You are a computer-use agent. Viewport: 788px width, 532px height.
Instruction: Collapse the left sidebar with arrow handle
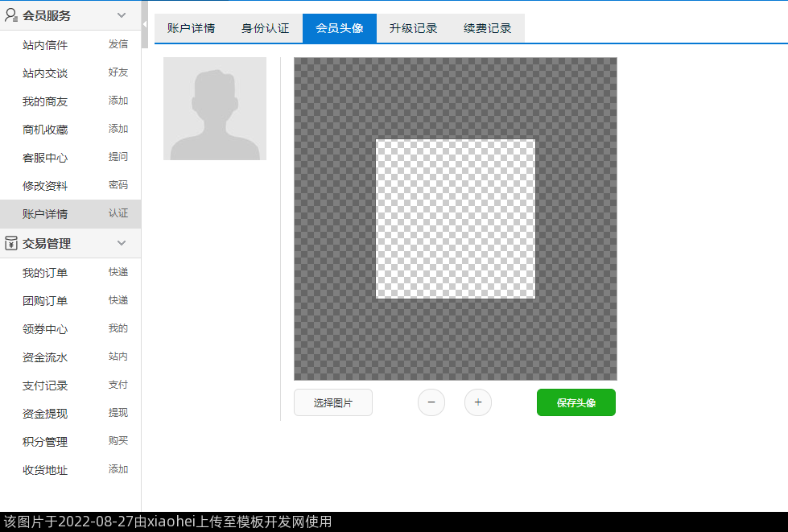(x=145, y=24)
